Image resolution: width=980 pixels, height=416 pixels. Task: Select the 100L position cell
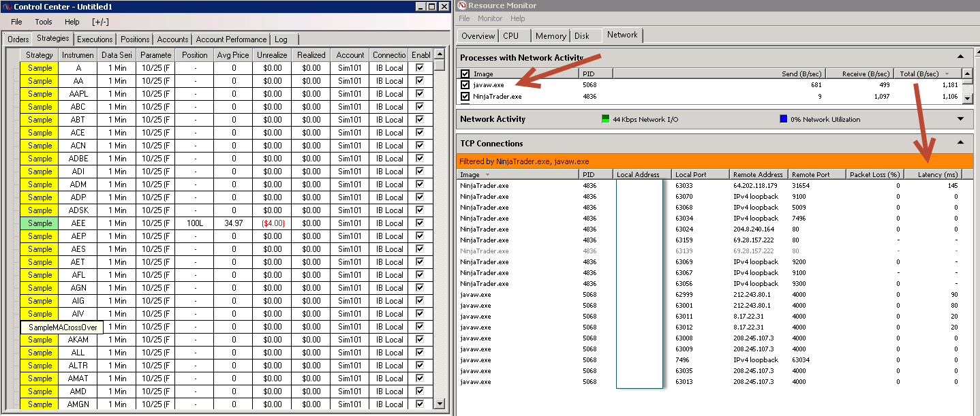195,223
